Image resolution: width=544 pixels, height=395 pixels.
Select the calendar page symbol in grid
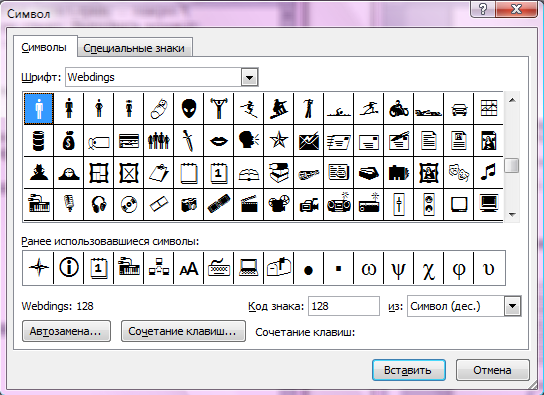pyautogui.click(x=219, y=173)
